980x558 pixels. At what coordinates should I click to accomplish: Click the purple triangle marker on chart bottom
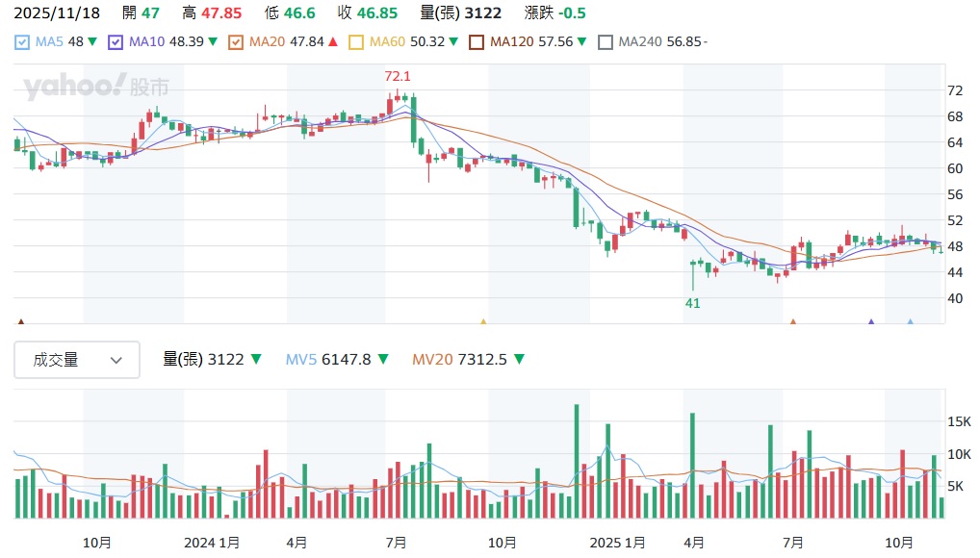pos(871,322)
